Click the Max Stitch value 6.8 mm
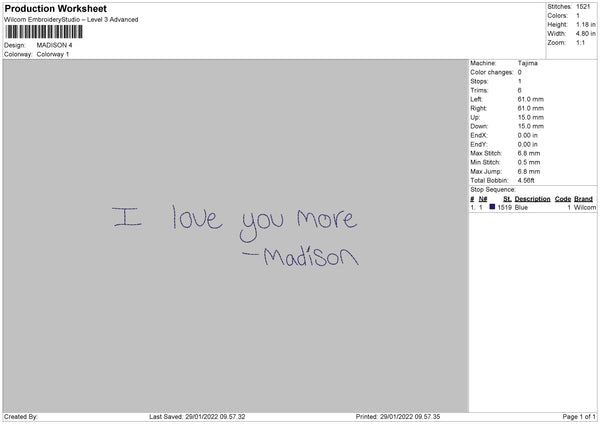Viewport: 600px width, 424px height. click(x=529, y=153)
